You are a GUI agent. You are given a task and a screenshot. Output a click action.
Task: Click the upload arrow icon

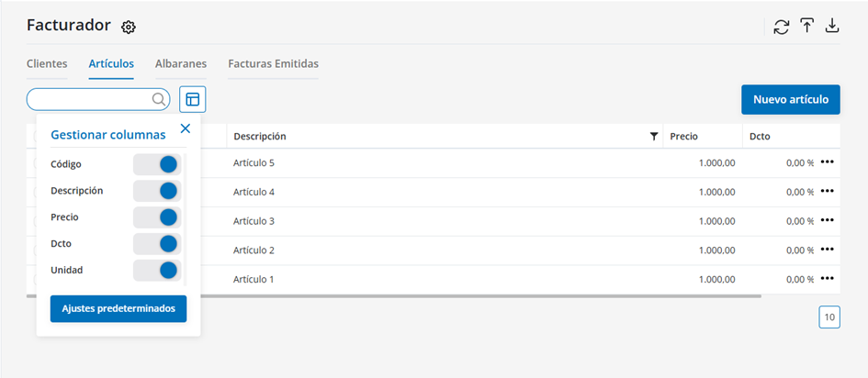[807, 27]
